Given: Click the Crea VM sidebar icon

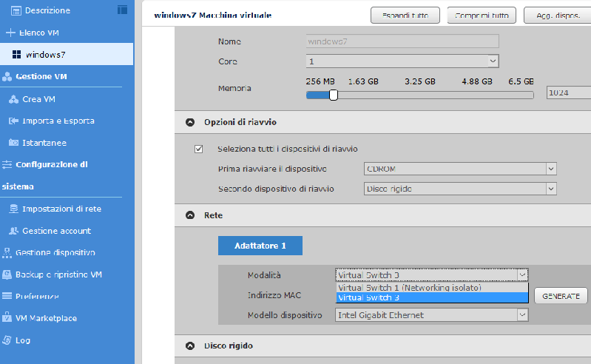Looking at the screenshot, I should tap(13, 98).
